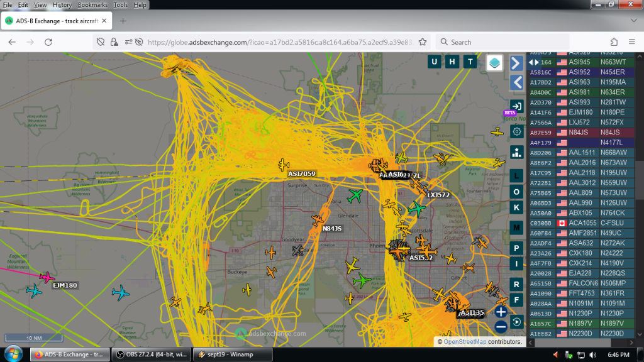Close the ADS-B Exchange tab
The height and width of the screenshot is (362, 644).
[x=104, y=21]
